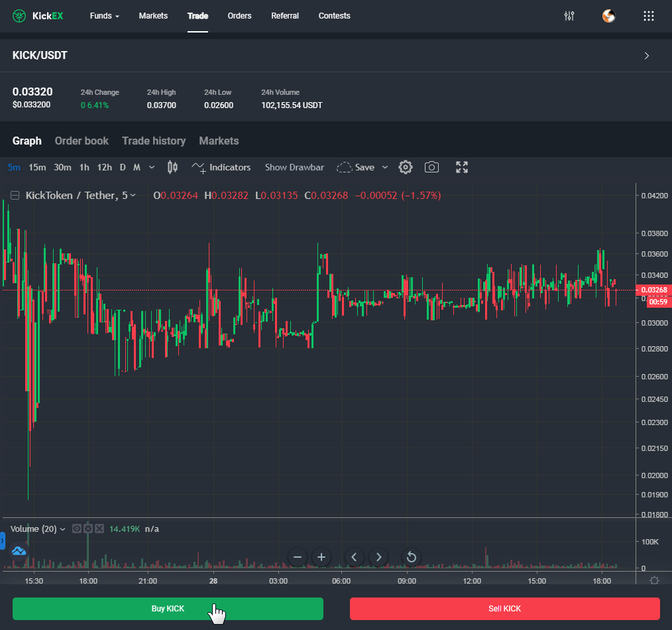Image resolution: width=672 pixels, height=630 pixels.
Task: Open the apps grid icon top right
Action: (x=648, y=16)
